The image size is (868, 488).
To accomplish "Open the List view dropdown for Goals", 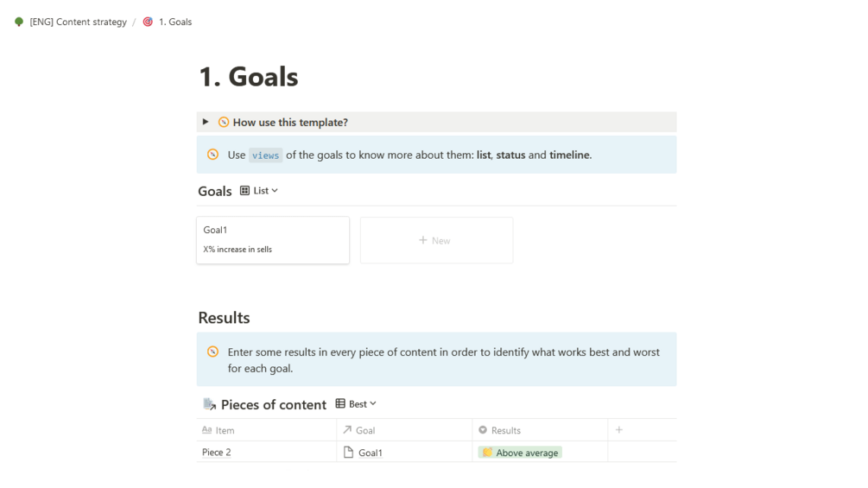I will (265, 191).
